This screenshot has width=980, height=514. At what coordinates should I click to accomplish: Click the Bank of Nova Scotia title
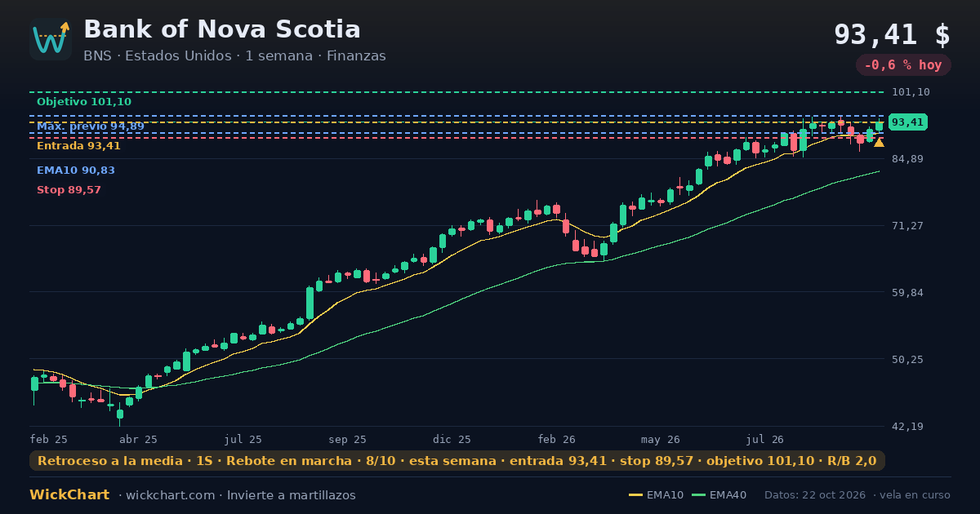coord(222,29)
